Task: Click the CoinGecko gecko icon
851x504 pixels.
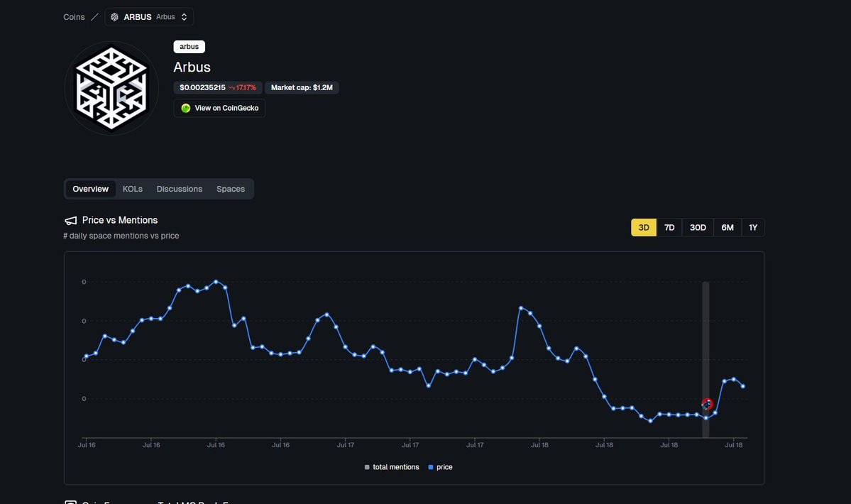Action: point(186,108)
